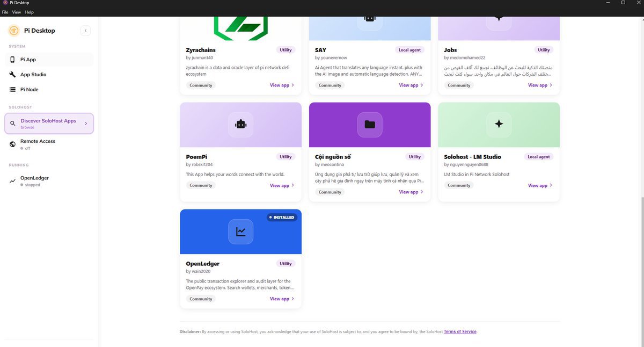The height and width of the screenshot is (347, 644).
Task: Select Discover SoloHost Apps
Action: click(x=49, y=124)
